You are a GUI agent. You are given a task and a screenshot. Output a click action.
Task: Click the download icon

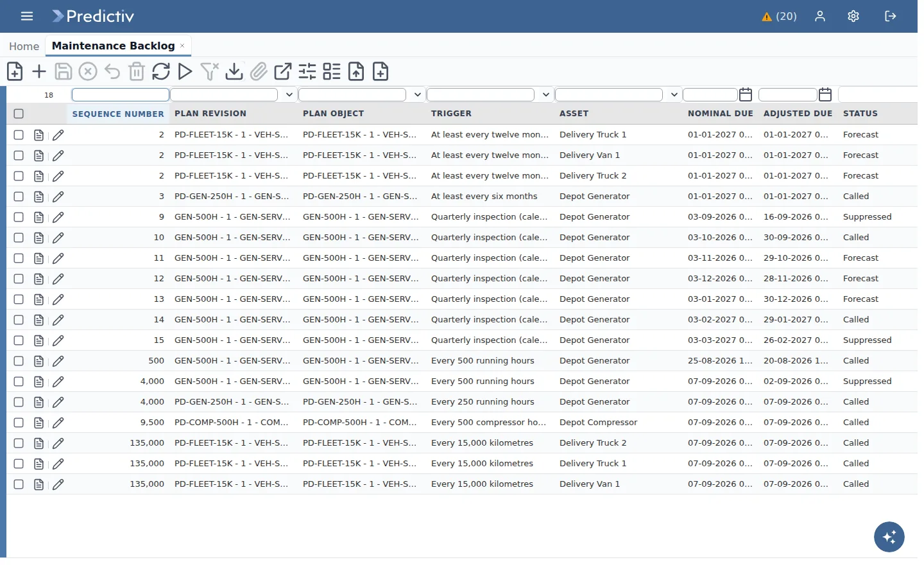point(234,71)
